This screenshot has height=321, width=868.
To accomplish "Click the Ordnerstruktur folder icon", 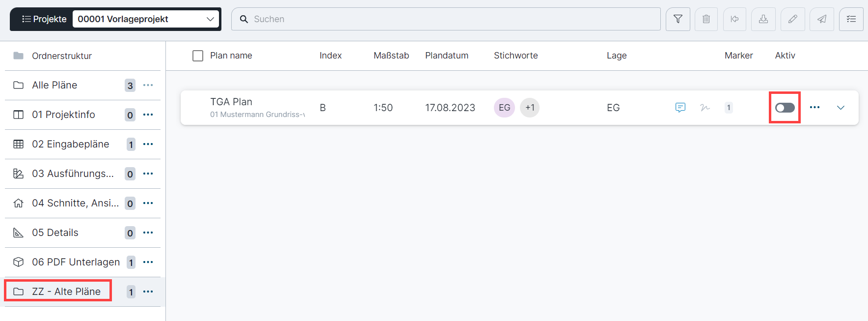I will tap(18, 56).
